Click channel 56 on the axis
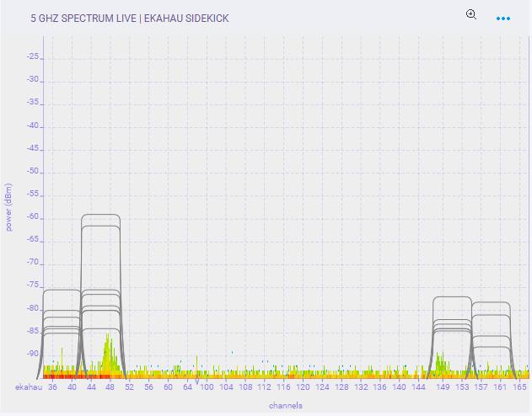Screen dimensions: 532x416 click(x=148, y=387)
